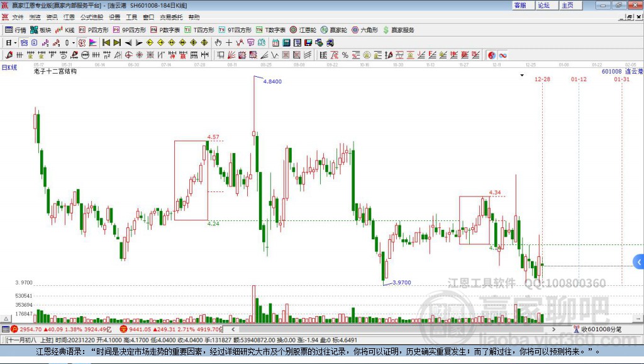The width and height of the screenshot is (644, 364).
Task: Jump to the first bar icon
Action: 106,43
